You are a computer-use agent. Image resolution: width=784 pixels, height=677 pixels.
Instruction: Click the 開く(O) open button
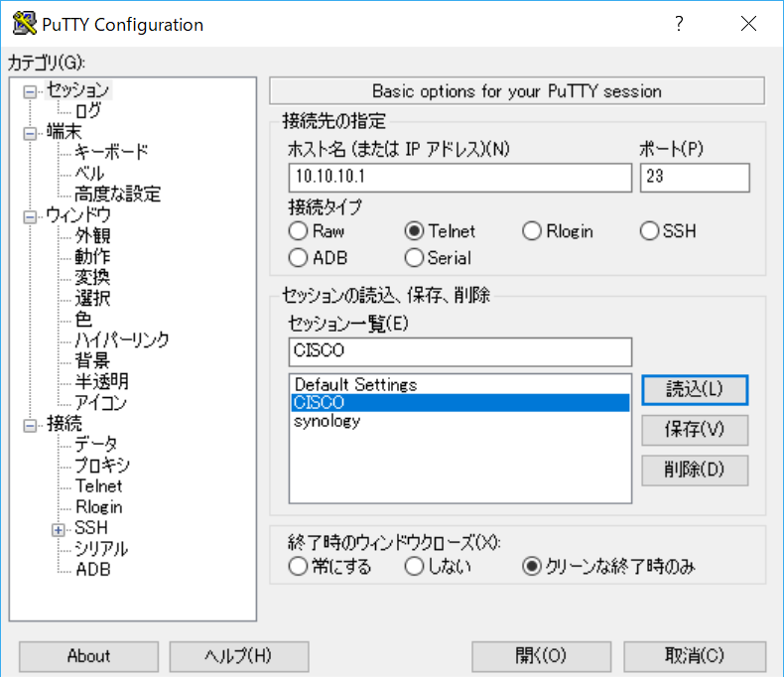[541, 656]
